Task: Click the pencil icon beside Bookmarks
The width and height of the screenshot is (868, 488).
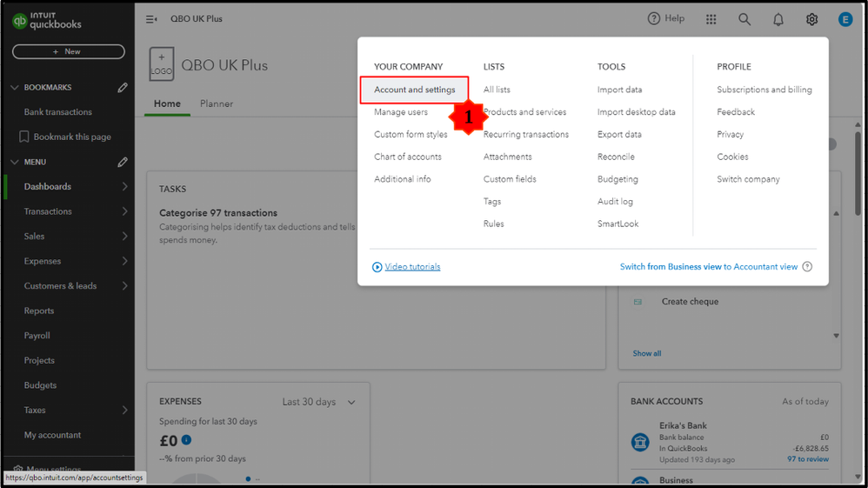Action: 123,88
